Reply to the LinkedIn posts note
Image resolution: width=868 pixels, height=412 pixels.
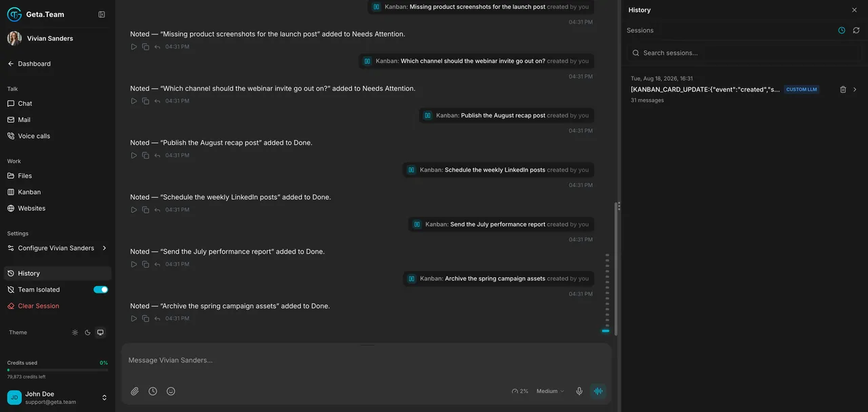coord(157,210)
